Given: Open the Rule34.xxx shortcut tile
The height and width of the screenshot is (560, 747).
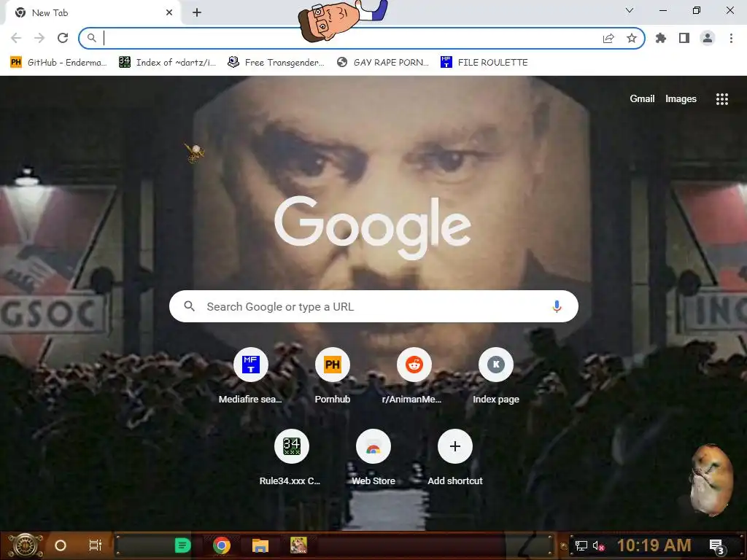Looking at the screenshot, I should 292,458.
